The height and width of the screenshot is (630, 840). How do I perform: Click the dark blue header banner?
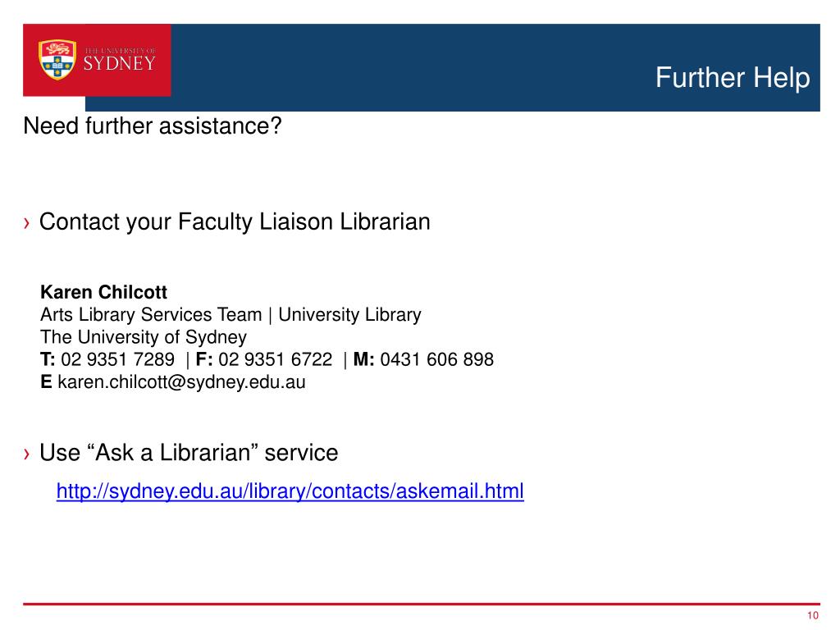pyautogui.click(x=495, y=67)
